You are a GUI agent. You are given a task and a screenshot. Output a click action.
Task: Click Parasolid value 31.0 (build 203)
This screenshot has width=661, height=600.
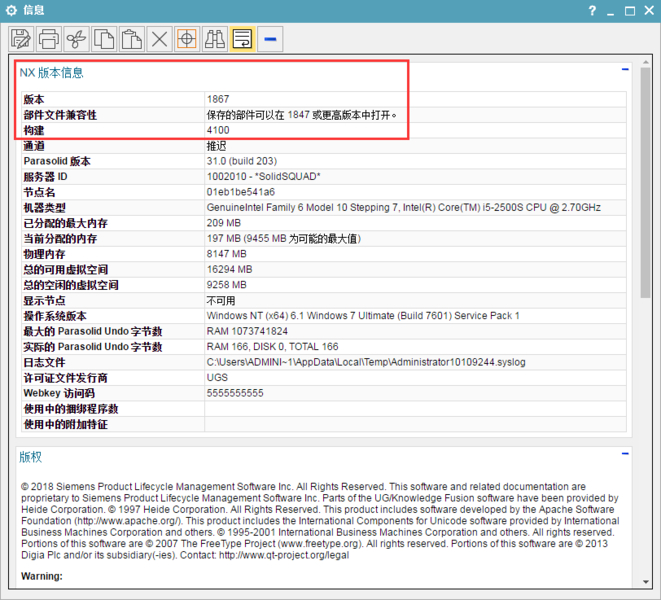coord(242,161)
